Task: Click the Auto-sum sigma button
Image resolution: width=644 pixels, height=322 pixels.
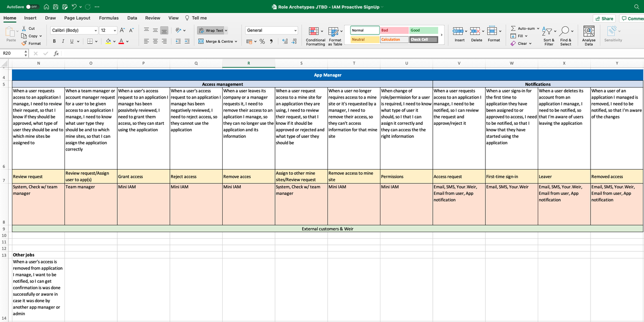Action: click(524, 29)
